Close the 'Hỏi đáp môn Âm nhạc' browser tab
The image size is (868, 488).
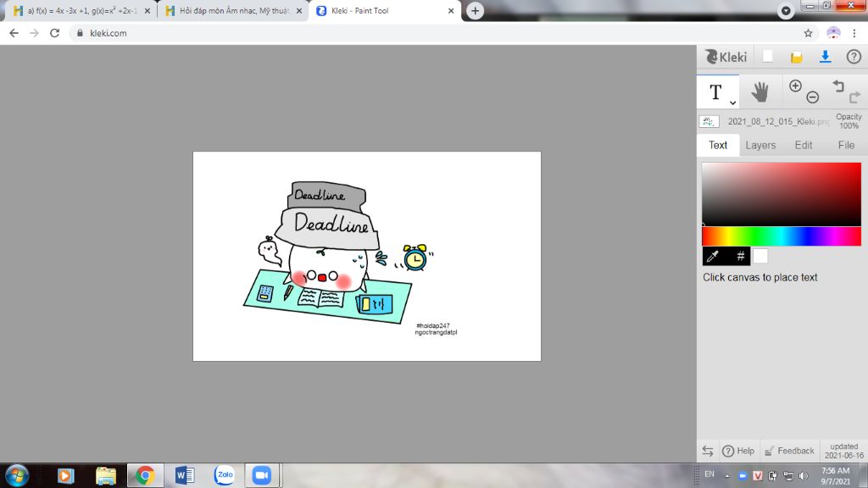(x=299, y=10)
